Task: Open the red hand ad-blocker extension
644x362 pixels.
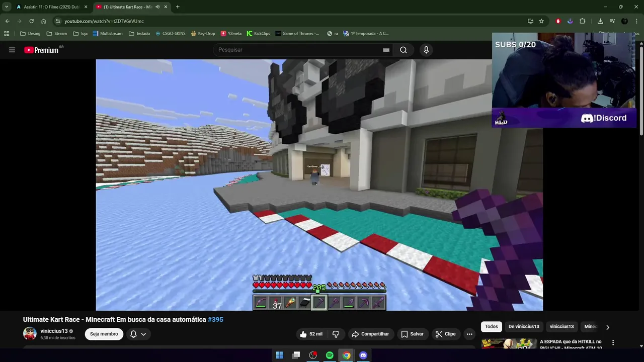Action: pos(558,21)
